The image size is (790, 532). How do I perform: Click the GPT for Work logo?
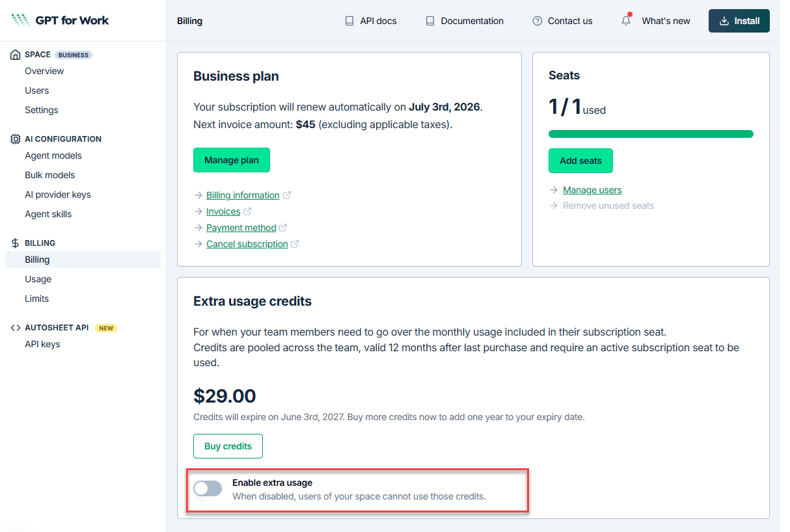click(x=60, y=20)
